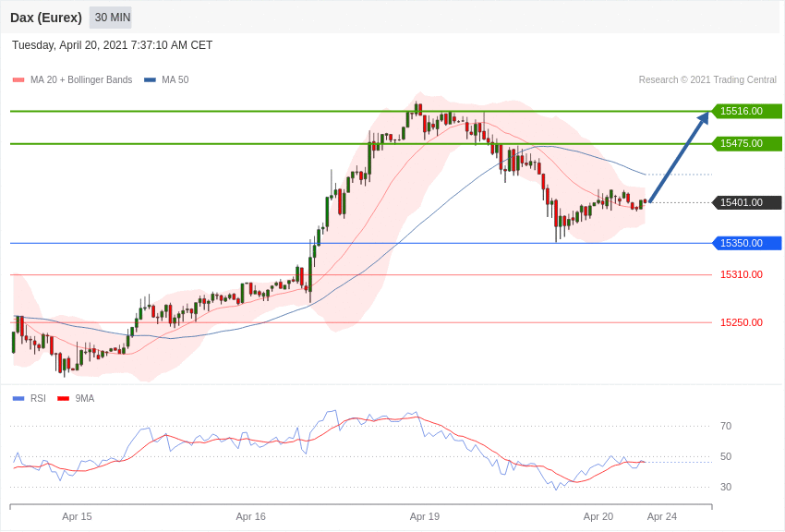
Task: Click the Apr 19 date axis label
Action: pyautogui.click(x=425, y=516)
